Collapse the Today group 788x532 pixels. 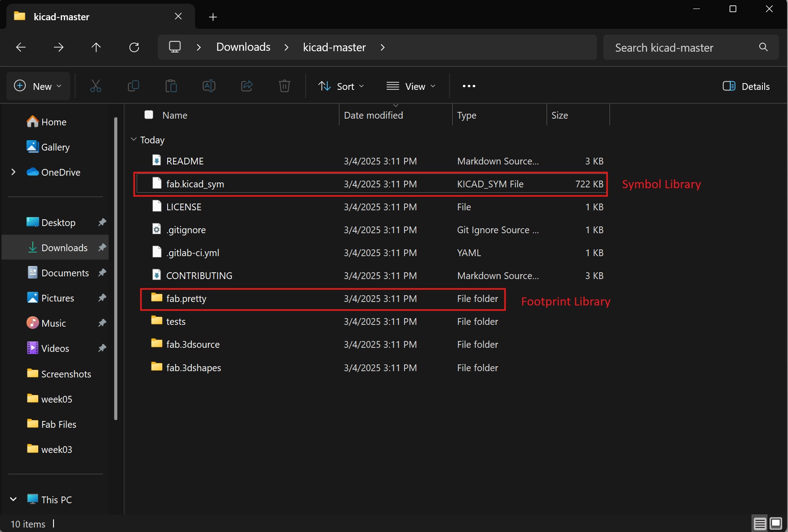(134, 140)
